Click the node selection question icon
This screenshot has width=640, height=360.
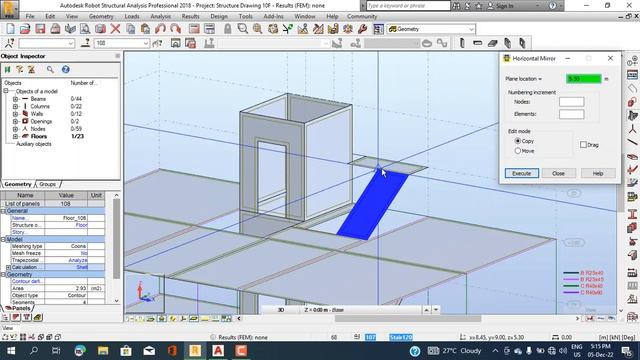(x=10, y=43)
